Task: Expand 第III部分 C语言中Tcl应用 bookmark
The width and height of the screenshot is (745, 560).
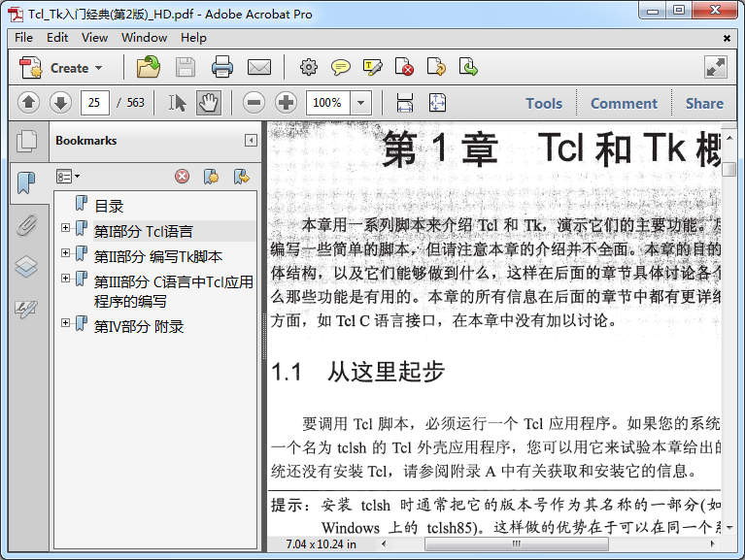Action: (x=66, y=279)
